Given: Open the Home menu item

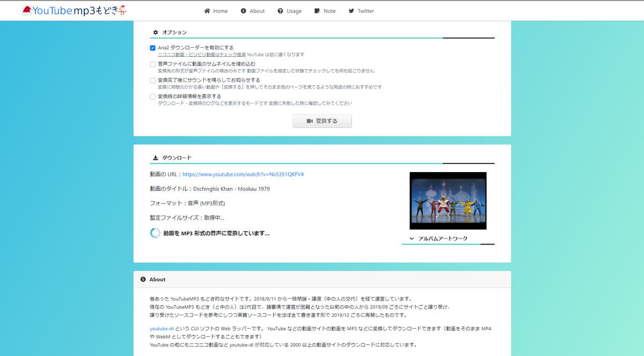Looking at the screenshot, I should pyautogui.click(x=216, y=11).
